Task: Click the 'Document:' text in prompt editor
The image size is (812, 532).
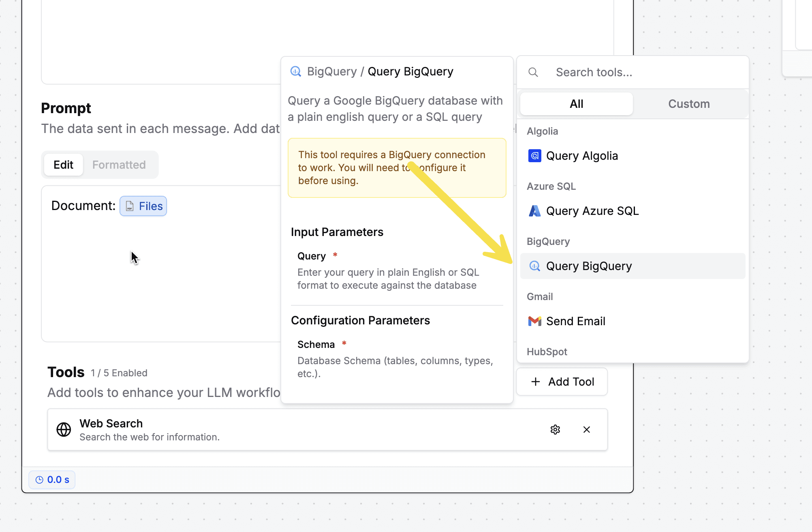Action: pos(83,206)
